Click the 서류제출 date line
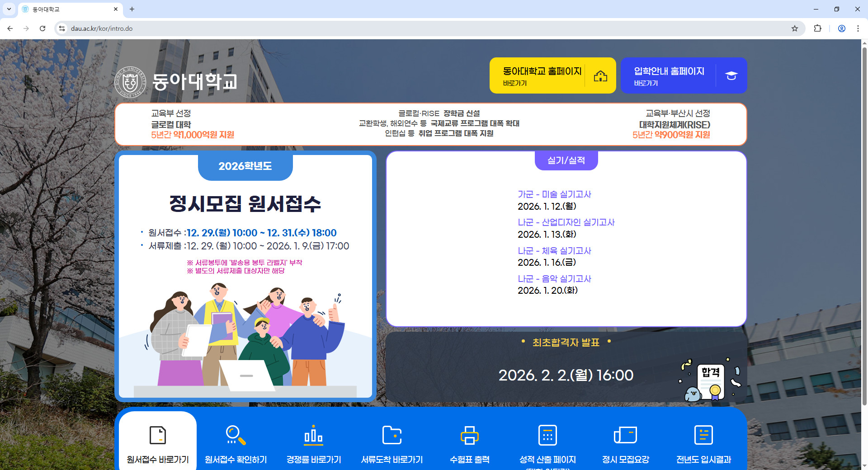The image size is (868, 470). (249, 246)
